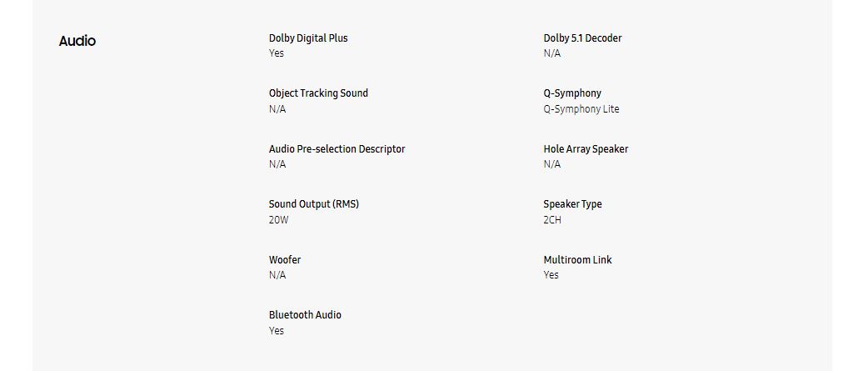Click the Q-Symphony spec label

(572, 93)
